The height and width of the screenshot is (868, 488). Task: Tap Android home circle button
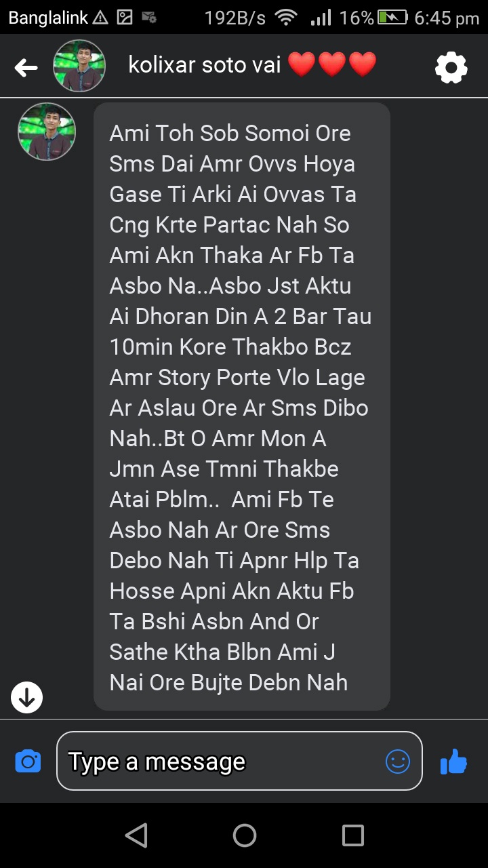point(244,835)
